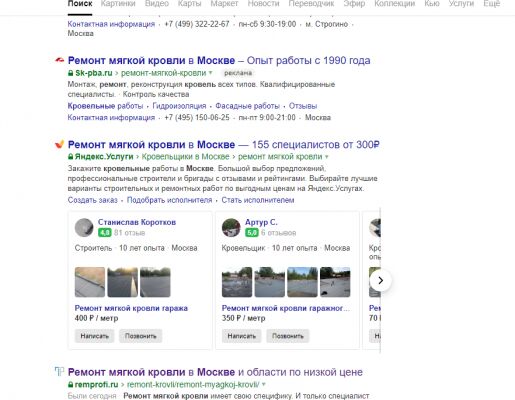
Task: Open Контактная информация under Sk-pba.ru
Action: coord(111,118)
